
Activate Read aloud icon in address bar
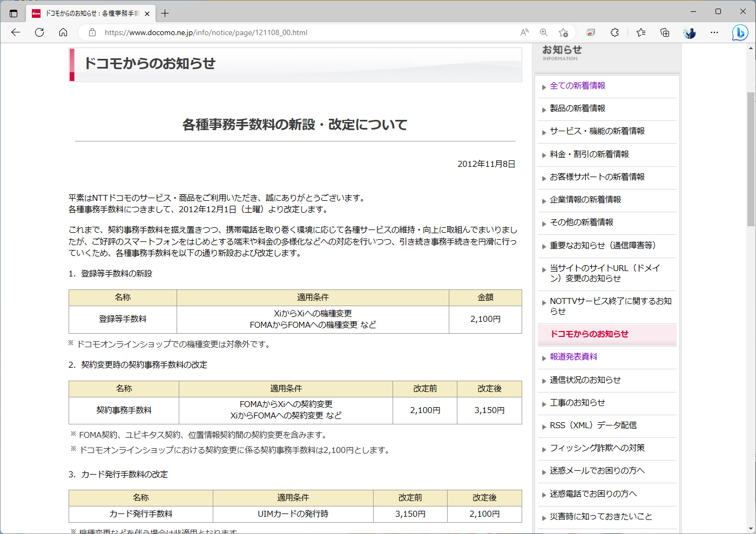(524, 32)
